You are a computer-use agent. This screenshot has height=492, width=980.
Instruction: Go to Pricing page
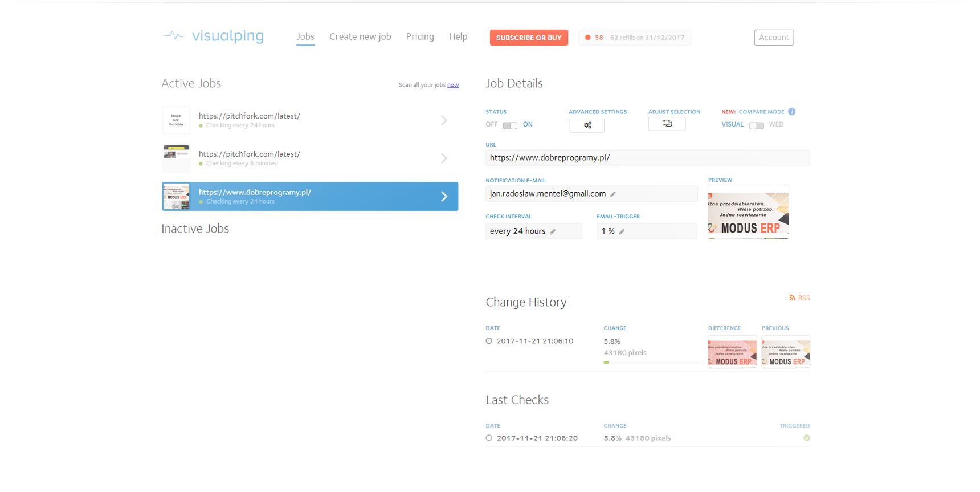pyautogui.click(x=420, y=36)
